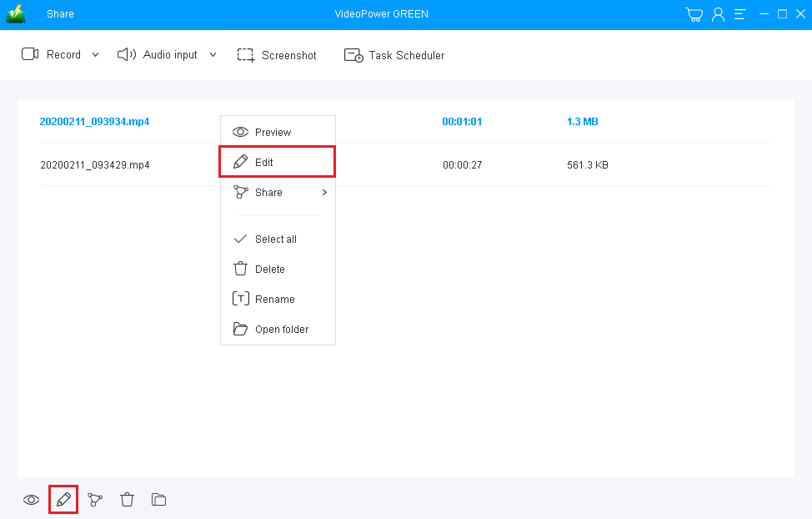This screenshot has height=519, width=812.
Task: Click file size 1.3 MB
Action: click(582, 121)
